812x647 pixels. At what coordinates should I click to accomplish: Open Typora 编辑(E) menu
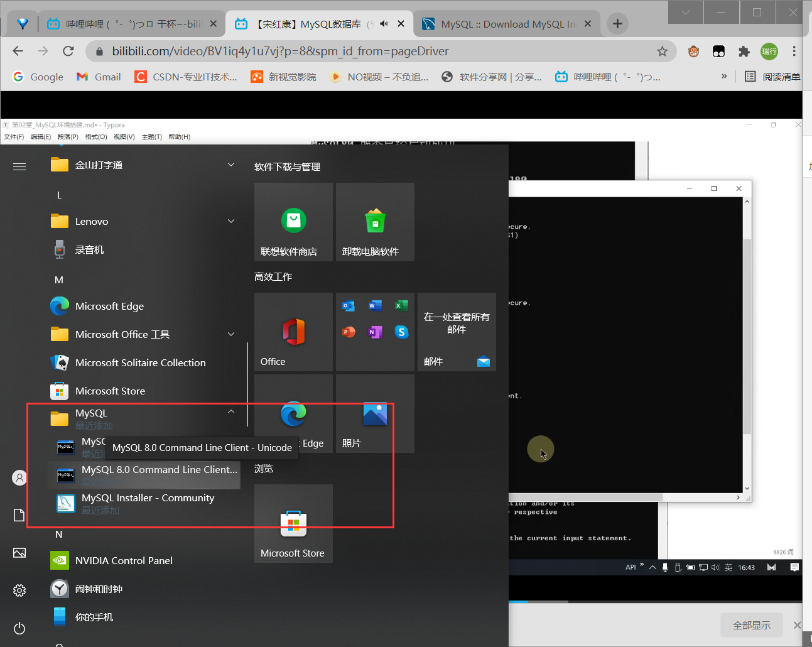pyautogui.click(x=41, y=137)
